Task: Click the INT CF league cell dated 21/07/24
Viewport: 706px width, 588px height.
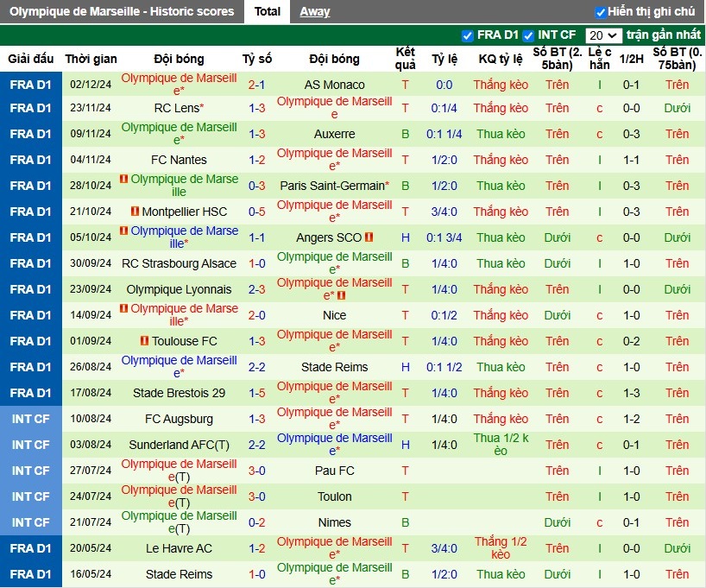Action: click(x=30, y=522)
